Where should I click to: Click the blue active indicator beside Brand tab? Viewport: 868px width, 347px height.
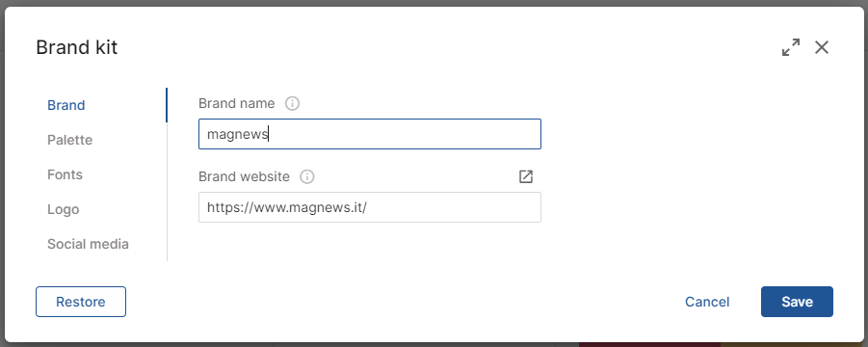[x=167, y=105]
